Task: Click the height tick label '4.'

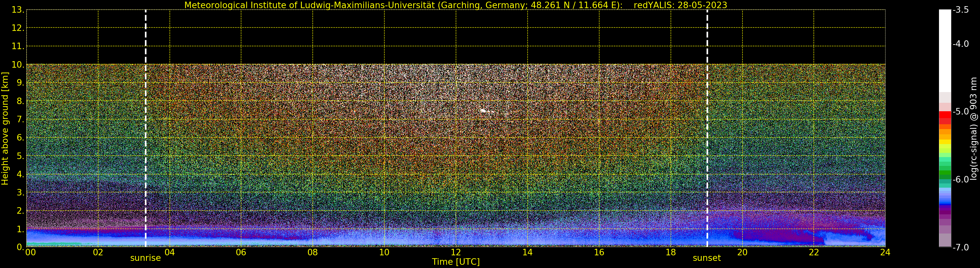Action: 21,174
